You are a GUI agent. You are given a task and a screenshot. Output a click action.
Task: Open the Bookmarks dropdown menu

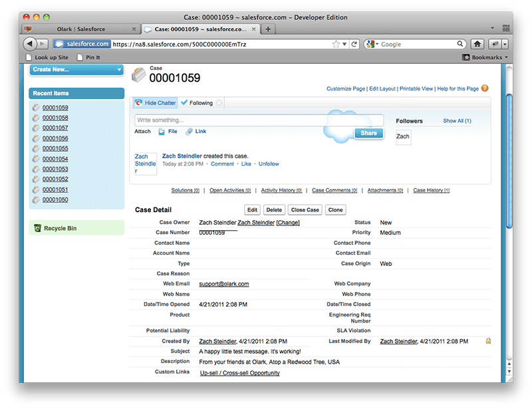[x=485, y=57]
